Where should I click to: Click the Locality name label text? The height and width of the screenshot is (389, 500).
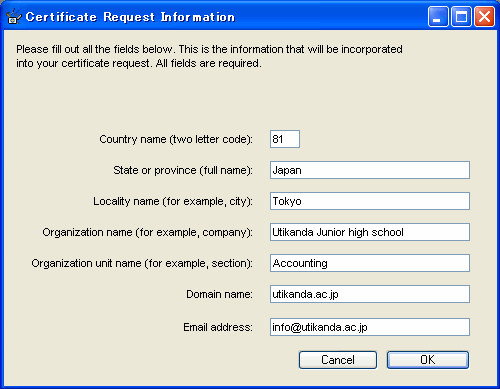pos(173,201)
